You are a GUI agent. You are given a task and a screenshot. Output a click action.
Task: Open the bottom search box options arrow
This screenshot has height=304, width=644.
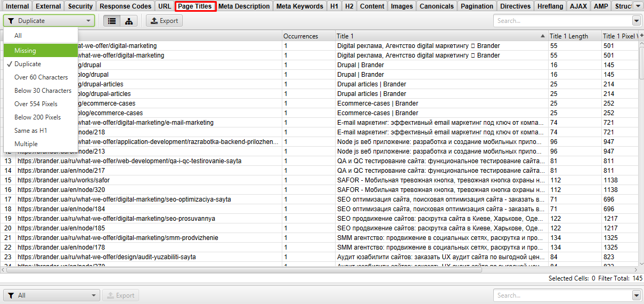pos(636,295)
